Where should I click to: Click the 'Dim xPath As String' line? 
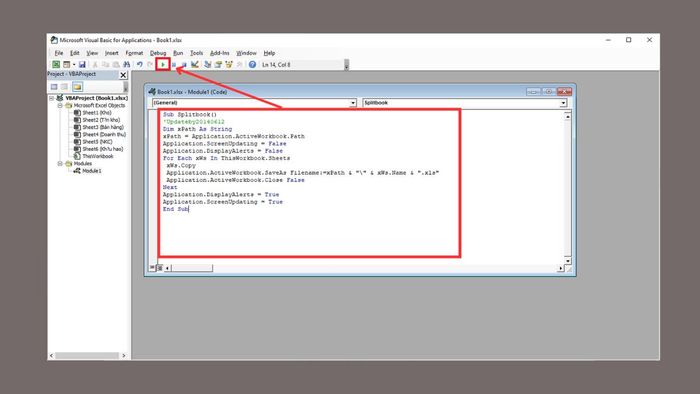[x=197, y=129]
